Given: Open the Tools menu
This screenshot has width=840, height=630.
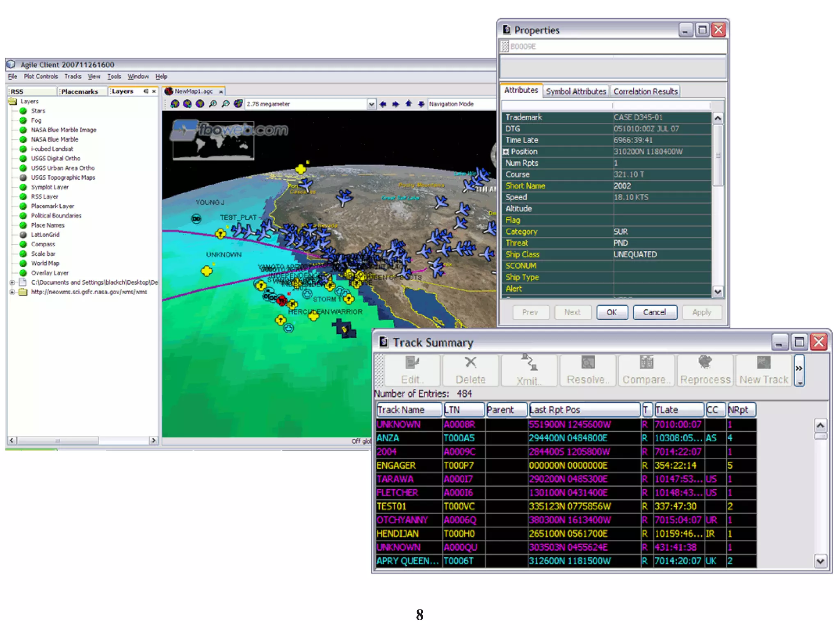Looking at the screenshot, I should click(114, 76).
